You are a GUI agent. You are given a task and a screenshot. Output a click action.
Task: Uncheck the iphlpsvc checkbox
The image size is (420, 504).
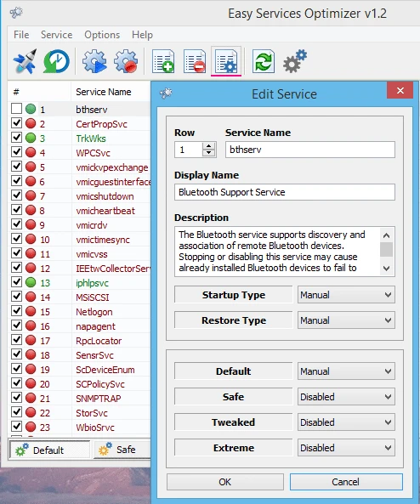pos(16,282)
